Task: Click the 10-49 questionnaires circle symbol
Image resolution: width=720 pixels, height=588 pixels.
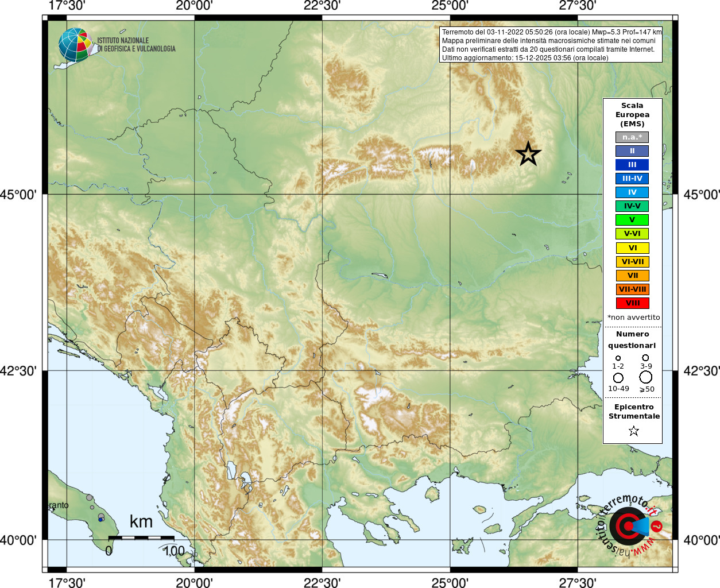Action: 618,378
